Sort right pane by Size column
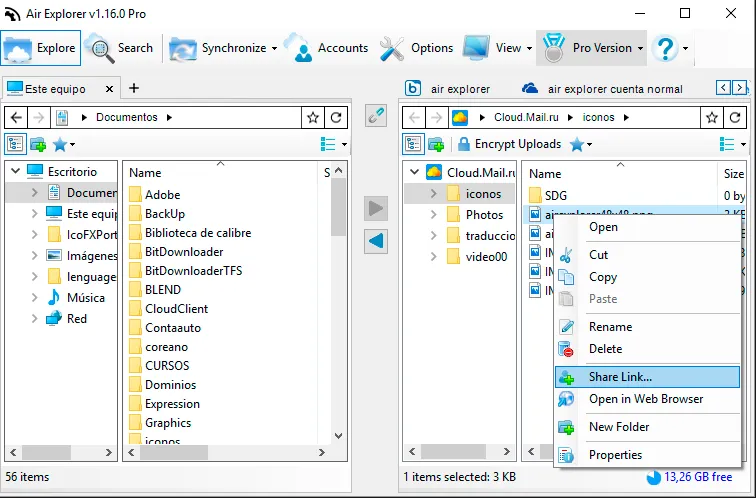Image resolution: width=756 pixels, height=498 pixels. tap(733, 174)
